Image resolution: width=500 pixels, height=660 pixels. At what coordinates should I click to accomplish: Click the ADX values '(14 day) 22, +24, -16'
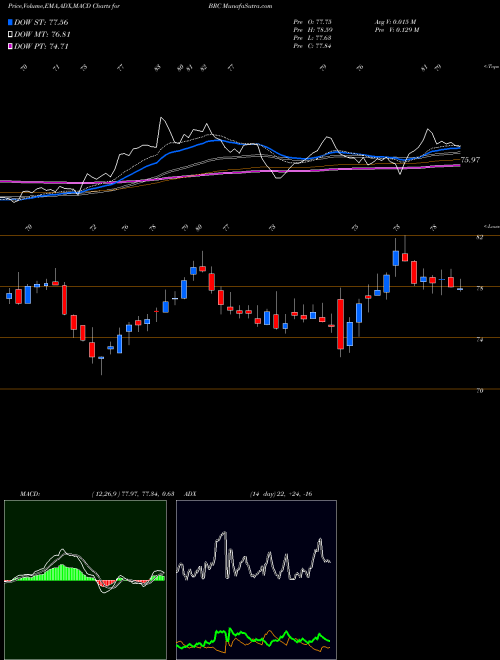click(280, 494)
